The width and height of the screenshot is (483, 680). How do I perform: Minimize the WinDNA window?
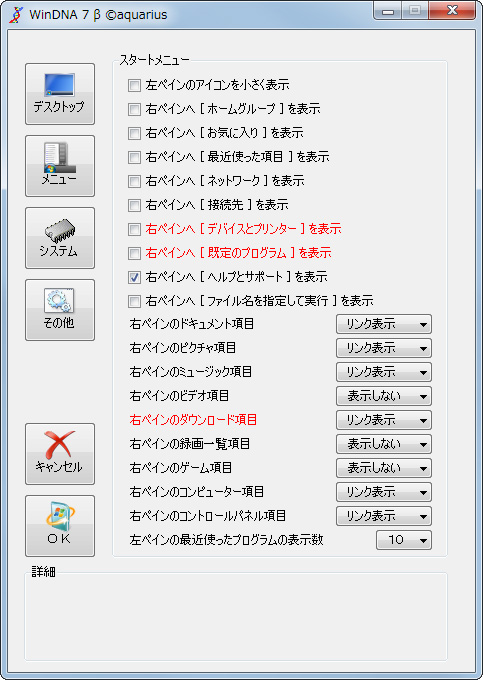pyautogui.click(x=388, y=11)
